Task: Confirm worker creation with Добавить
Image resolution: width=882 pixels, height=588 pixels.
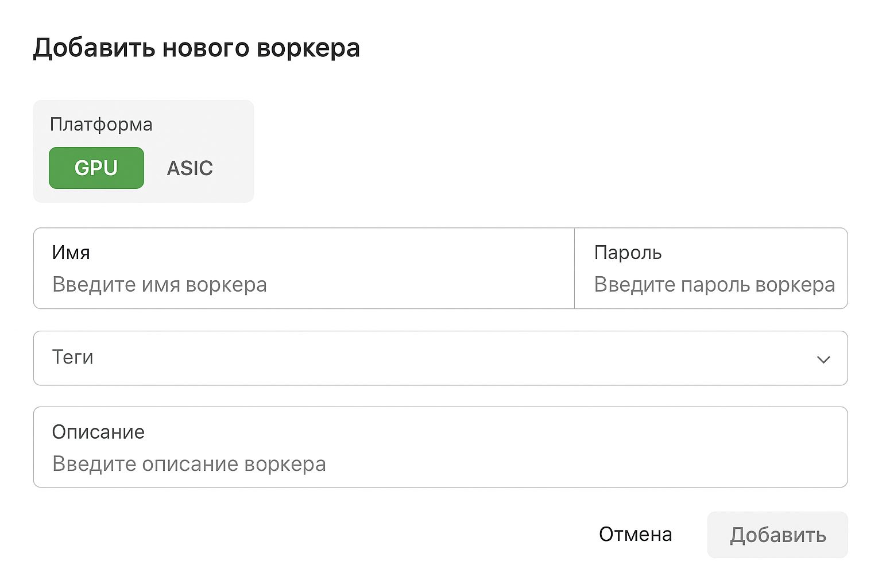Action: (777, 535)
